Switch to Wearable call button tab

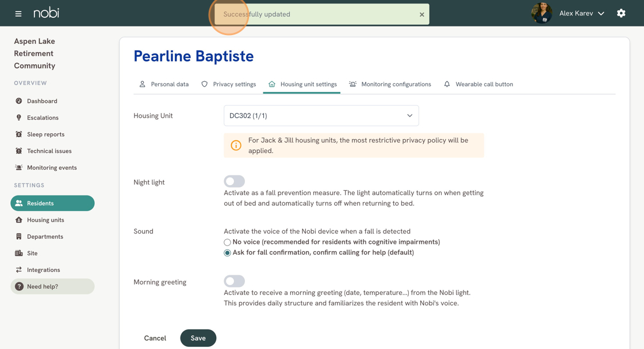click(478, 84)
